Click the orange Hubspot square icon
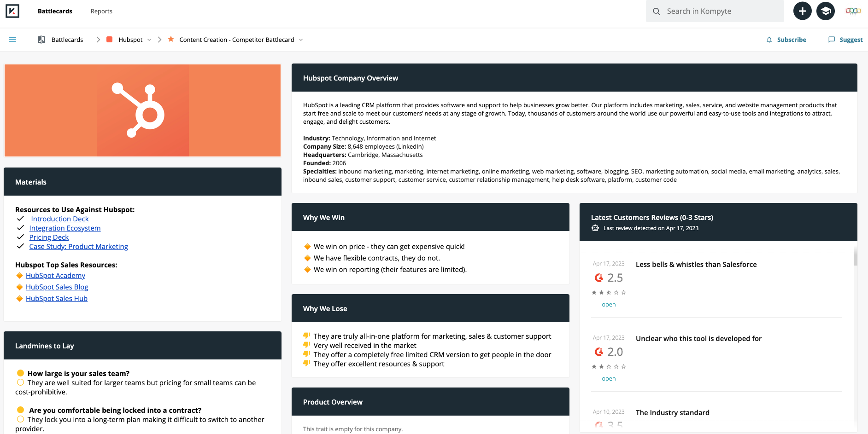The height and width of the screenshot is (434, 868). click(110, 40)
